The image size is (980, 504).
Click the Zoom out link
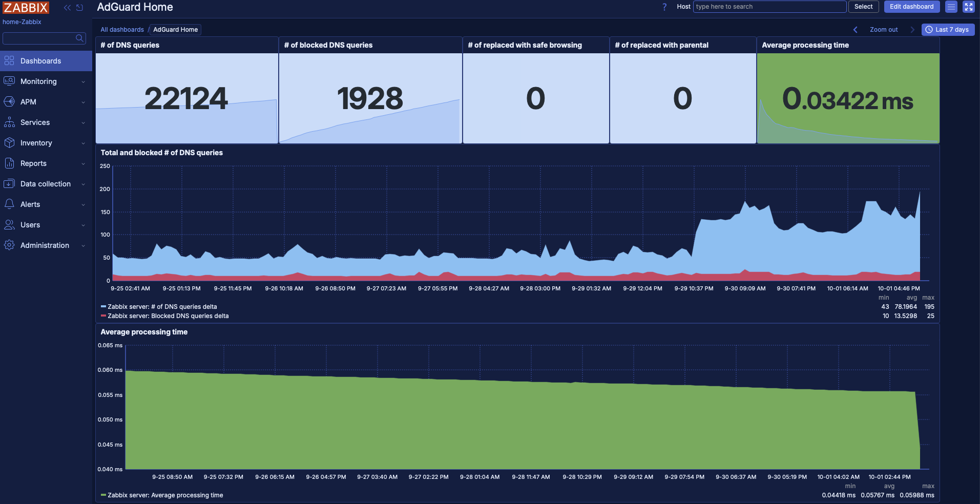(884, 30)
